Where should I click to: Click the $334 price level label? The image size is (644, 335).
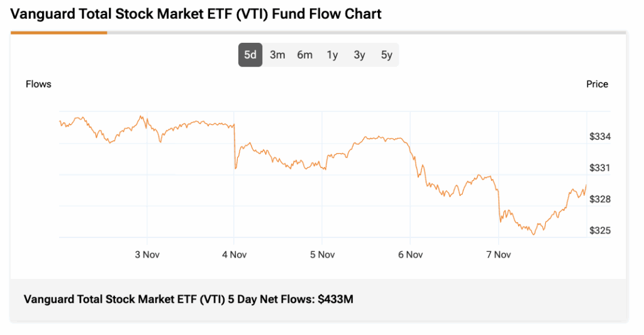600,137
